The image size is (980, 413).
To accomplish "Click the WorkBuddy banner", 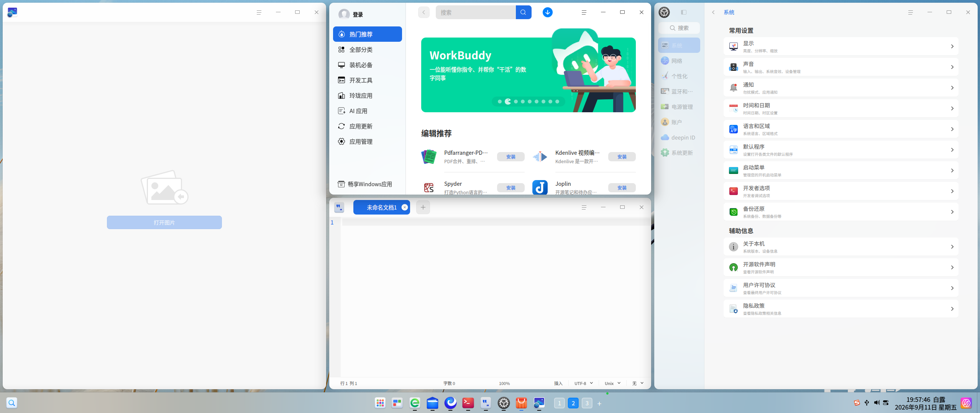I will [528, 75].
